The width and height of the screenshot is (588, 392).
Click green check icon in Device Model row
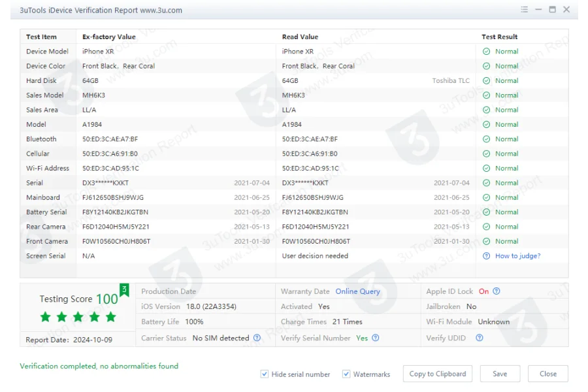(486, 52)
